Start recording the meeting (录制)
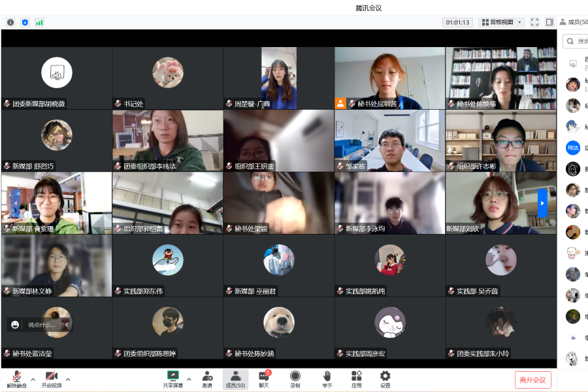The height and width of the screenshot is (392, 588). (x=295, y=378)
